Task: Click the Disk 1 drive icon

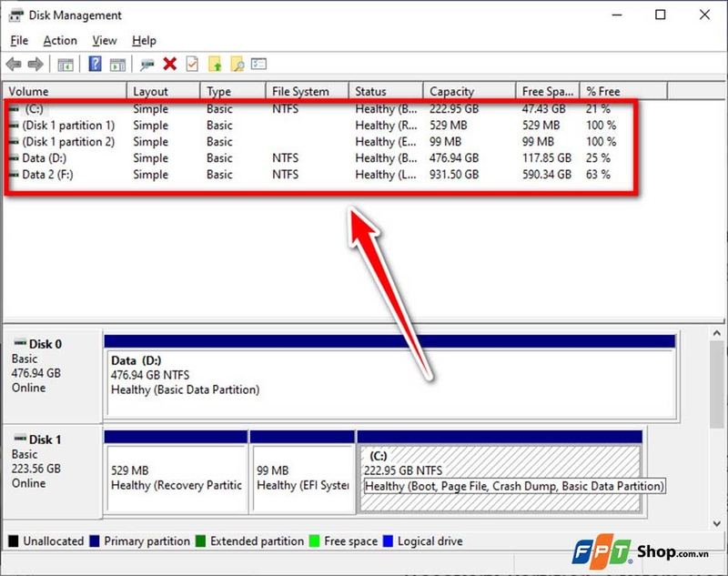Action: click(20, 438)
